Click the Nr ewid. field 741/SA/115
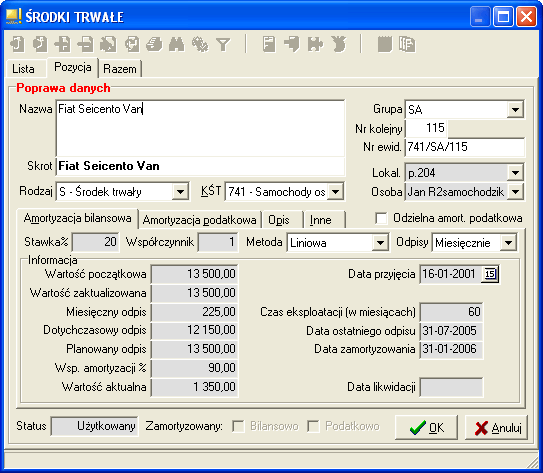 click(x=465, y=147)
